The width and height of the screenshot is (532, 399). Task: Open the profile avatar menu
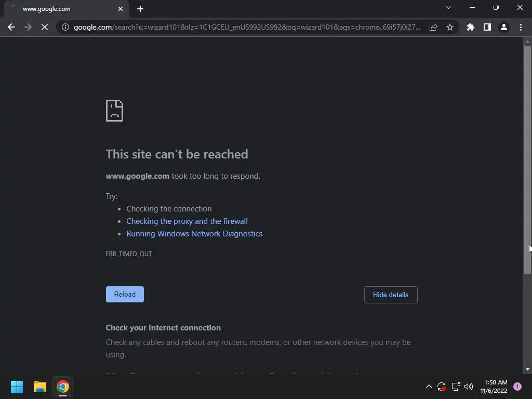504,27
